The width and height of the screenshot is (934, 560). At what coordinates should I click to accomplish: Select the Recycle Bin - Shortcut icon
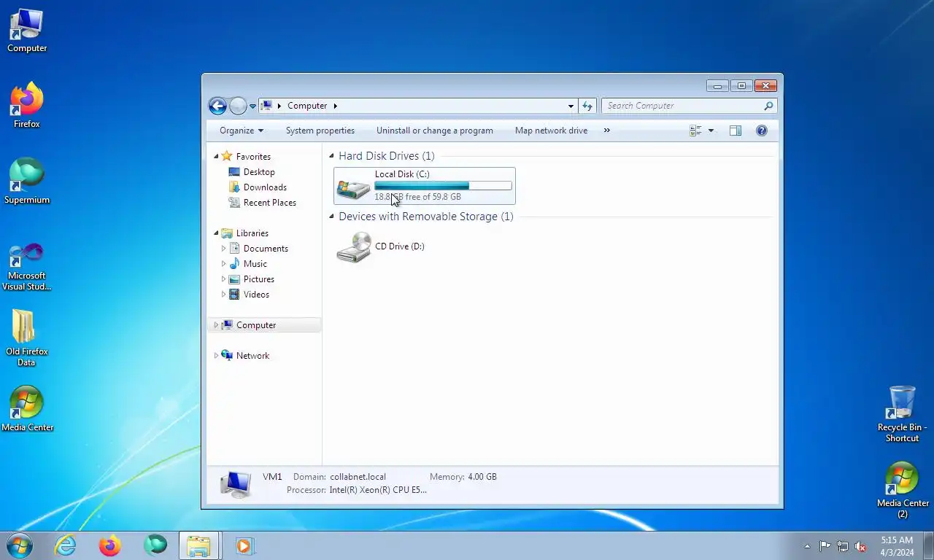tap(903, 414)
